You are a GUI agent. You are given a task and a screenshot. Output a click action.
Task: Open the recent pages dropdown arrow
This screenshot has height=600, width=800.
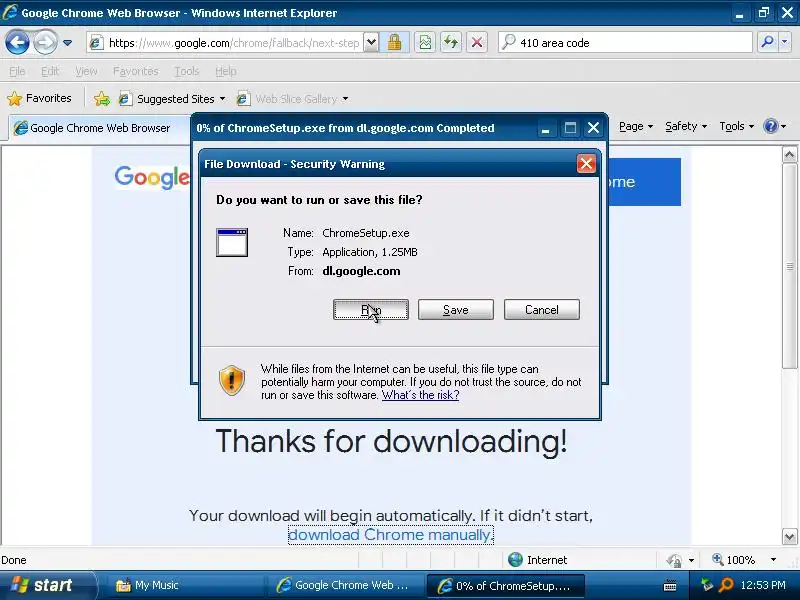coord(67,43)
